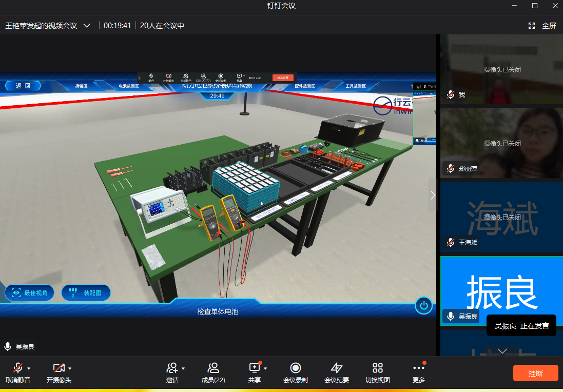This screenshot has width=563, height=392.
Task: Open the 成员(22) members list
Action: point(213,372)
